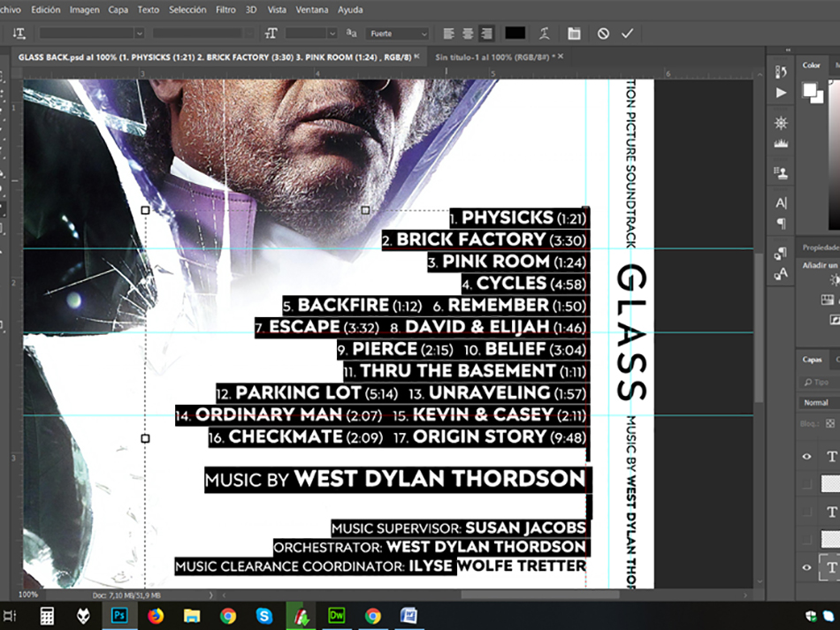840x630 pixels.
Task: Open the Capas panel tab
Action: pyautogui.click(x=812, y=360)
